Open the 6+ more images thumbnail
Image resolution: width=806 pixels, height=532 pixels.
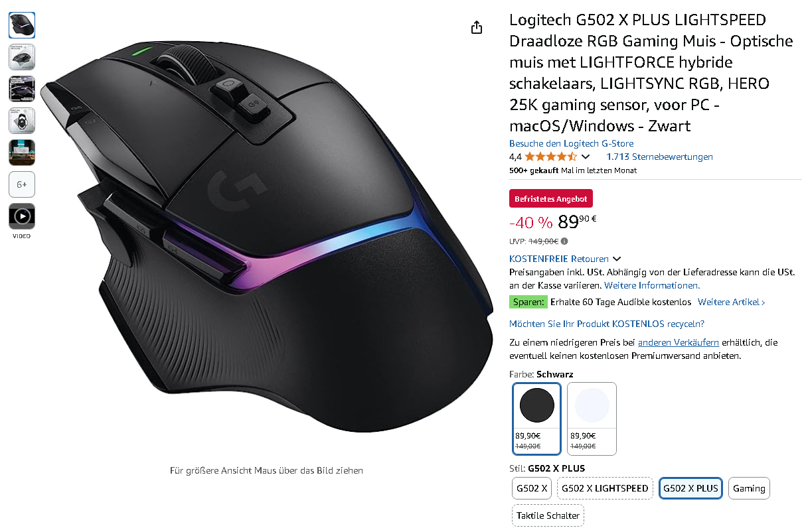(22, 184)
